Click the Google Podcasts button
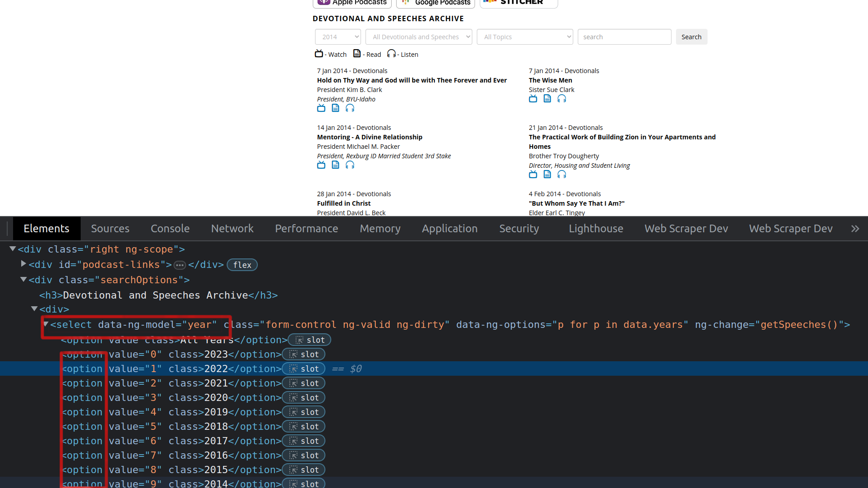 pyautogui.click(x=435, y=2)
